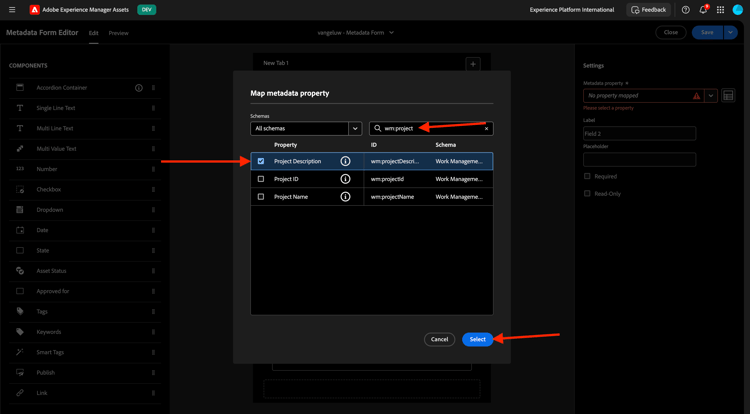Select the Keywords component icon
This screenshot has width=750, height=414.
coord(20,332)
